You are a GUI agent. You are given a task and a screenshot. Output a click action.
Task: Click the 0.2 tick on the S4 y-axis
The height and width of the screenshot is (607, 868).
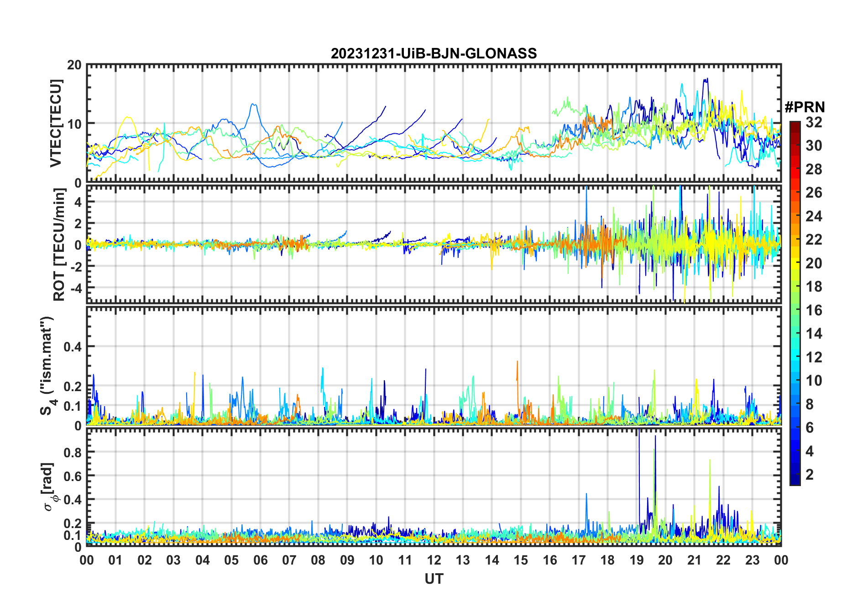click(x=73, y=387)
